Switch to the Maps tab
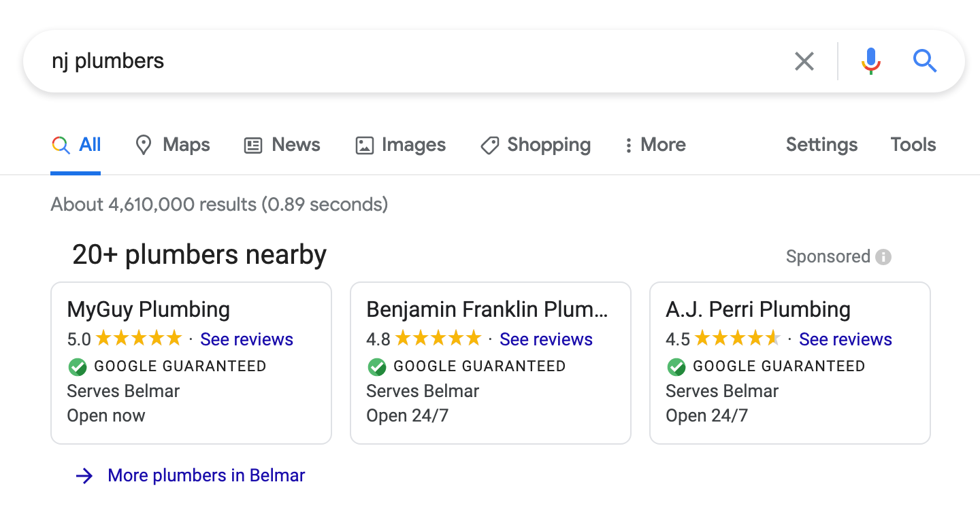Screen dimensions: 980x514 (173, 145)
